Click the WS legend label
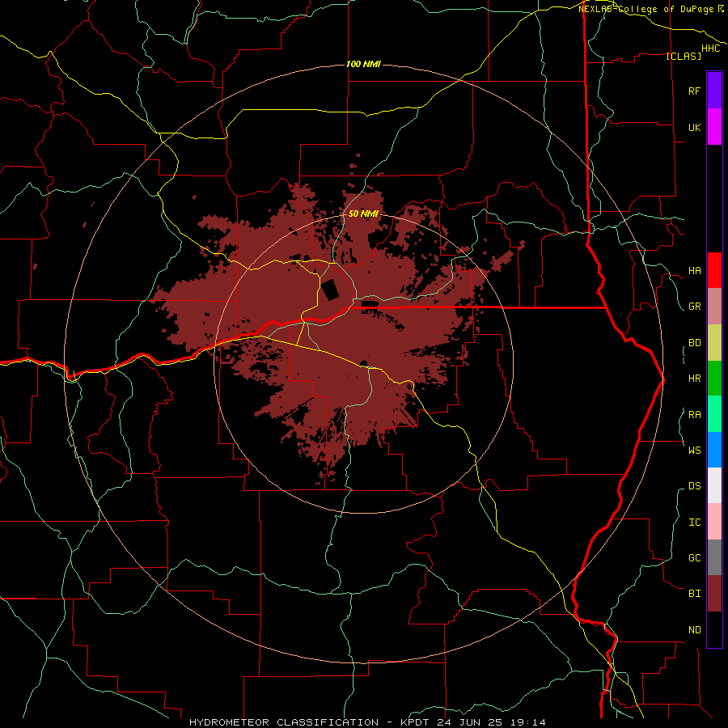728x728 pixels. tap(694, 450)
